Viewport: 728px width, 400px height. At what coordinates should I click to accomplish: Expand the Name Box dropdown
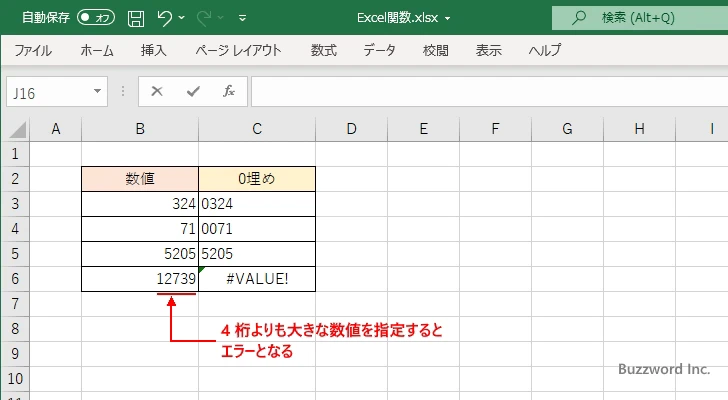click(97, 91)
